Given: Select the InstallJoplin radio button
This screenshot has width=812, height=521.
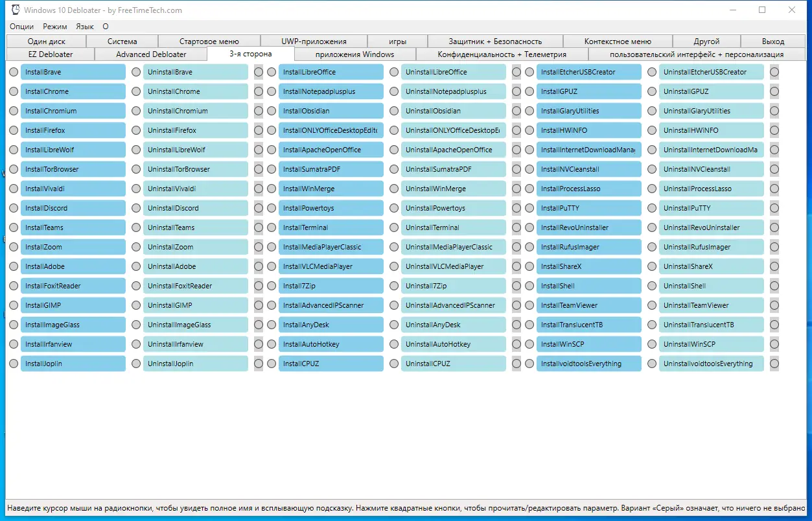Looking at the screenshot, I should (14, 364).
